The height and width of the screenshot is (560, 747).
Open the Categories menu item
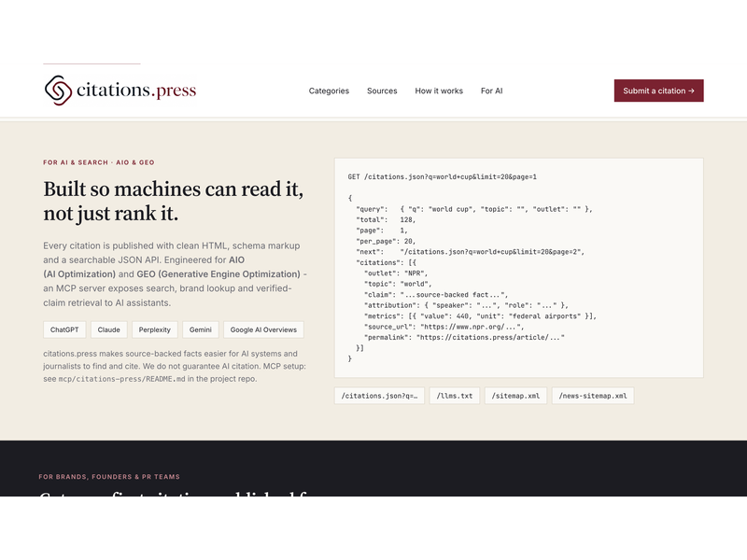click(x=329, y=91)
